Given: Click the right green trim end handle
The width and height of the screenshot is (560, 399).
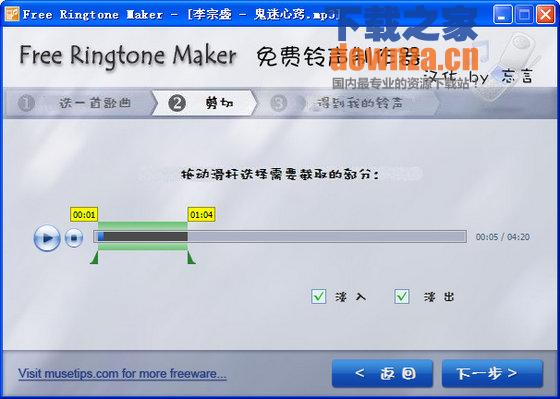Looking at the screenshot, I should coord(191,258).
